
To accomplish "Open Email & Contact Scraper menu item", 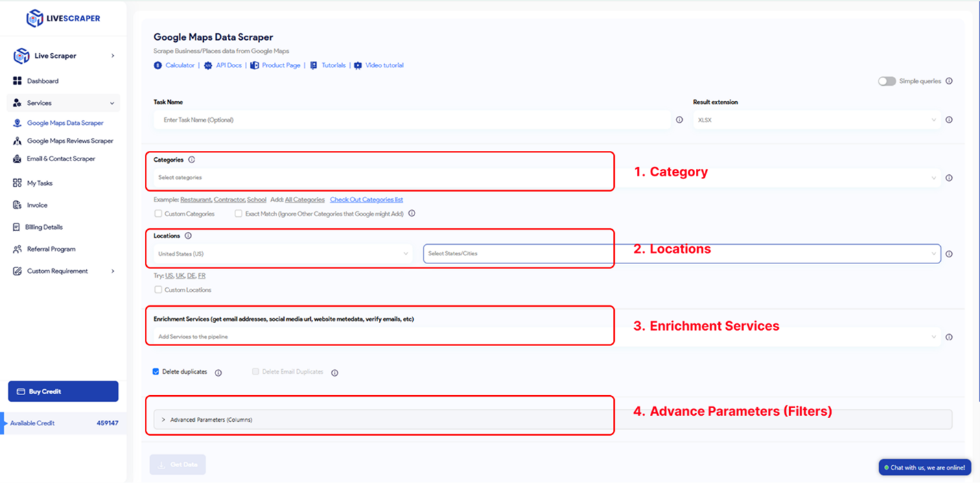I will tap(61, 158).
